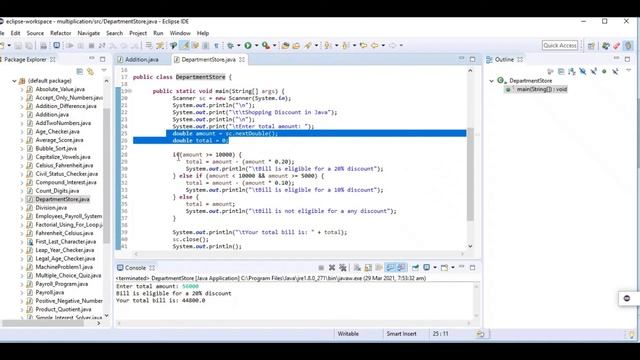This screenshot has height=360, width=640.
Task: Click the Run Last Tool external tools icon
Action: tap(266, 45)
